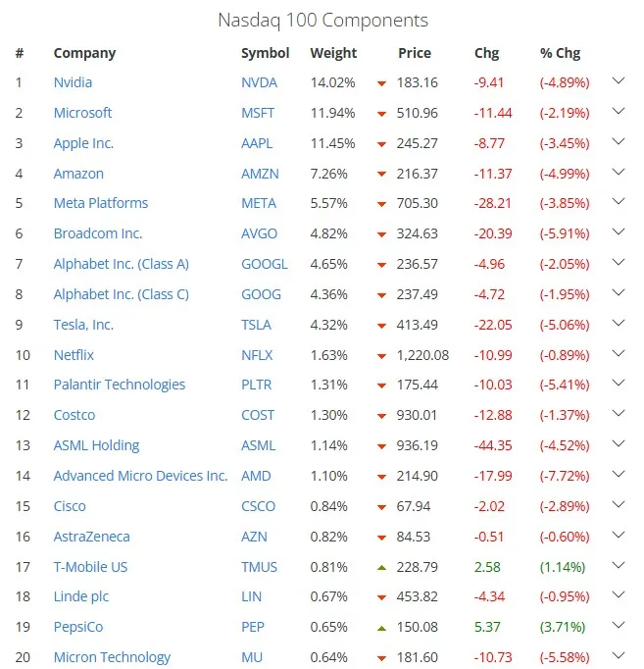This screenshot has width=644, height=669.
Task: Expand the Nvidia row chevron
Action: (x=618, y=81)
